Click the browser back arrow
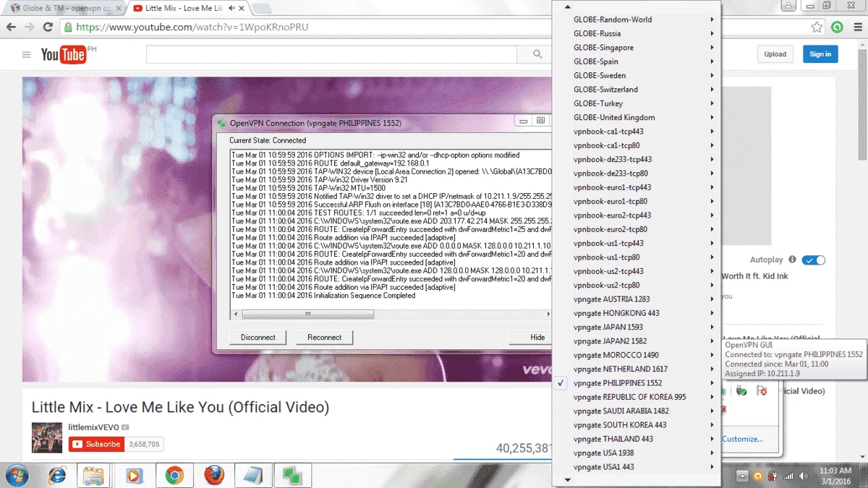868x488 pixels. [11, 27]
